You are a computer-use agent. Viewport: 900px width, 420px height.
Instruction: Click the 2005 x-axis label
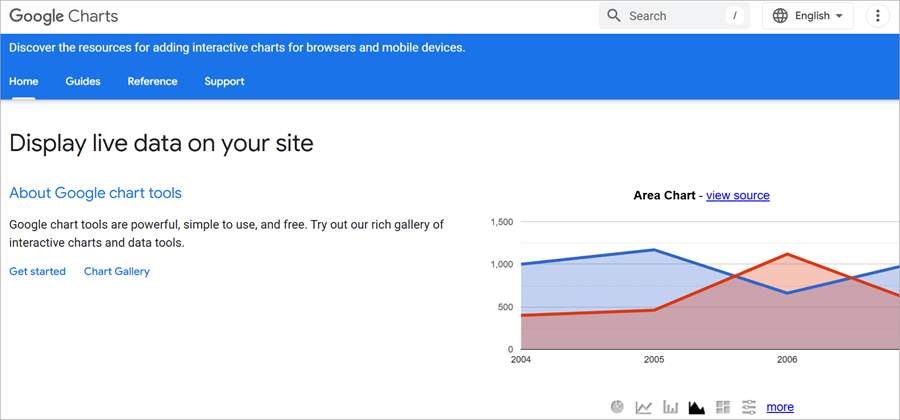pyautogui.click(x=654, y=360)
